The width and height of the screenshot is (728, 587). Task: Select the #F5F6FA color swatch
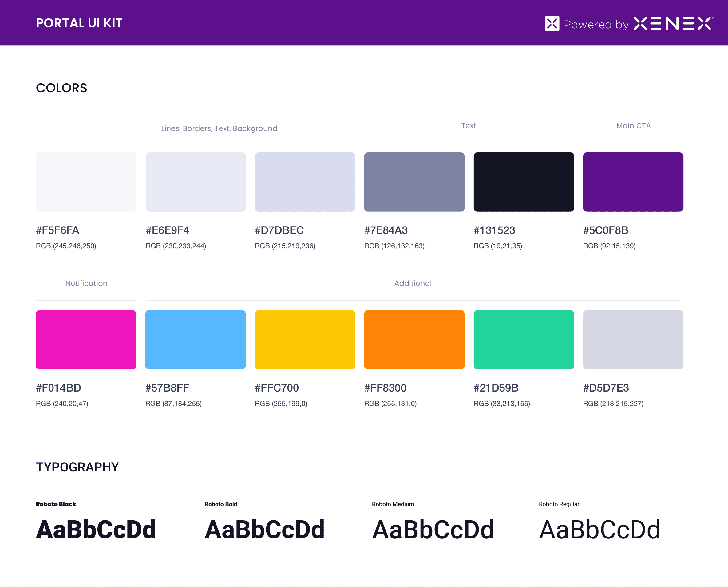tap(86, 182)
